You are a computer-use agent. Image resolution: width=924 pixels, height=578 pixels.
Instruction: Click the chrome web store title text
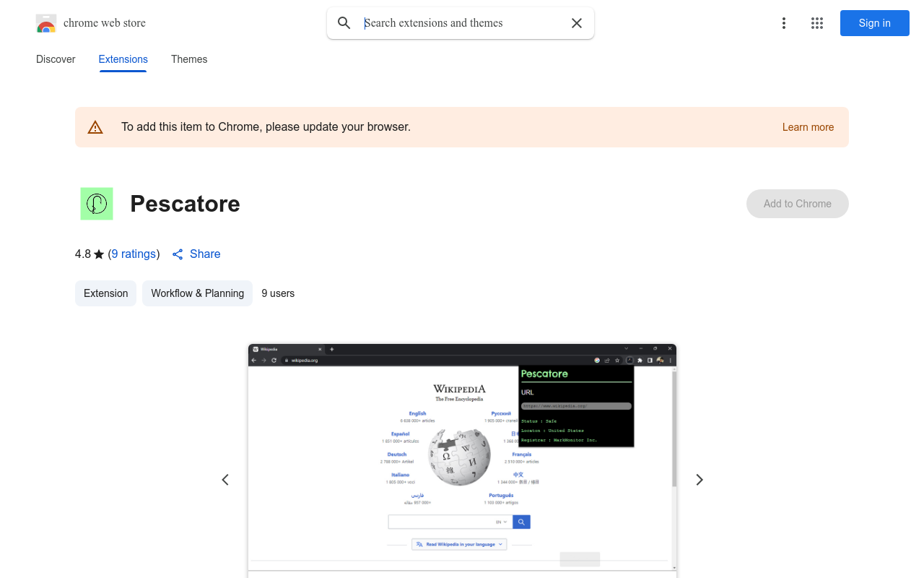point(105,23)
